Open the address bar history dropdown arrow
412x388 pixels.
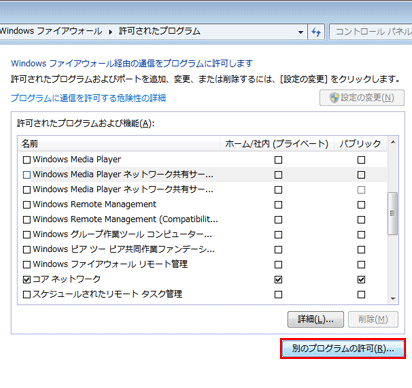pos(301,32)
